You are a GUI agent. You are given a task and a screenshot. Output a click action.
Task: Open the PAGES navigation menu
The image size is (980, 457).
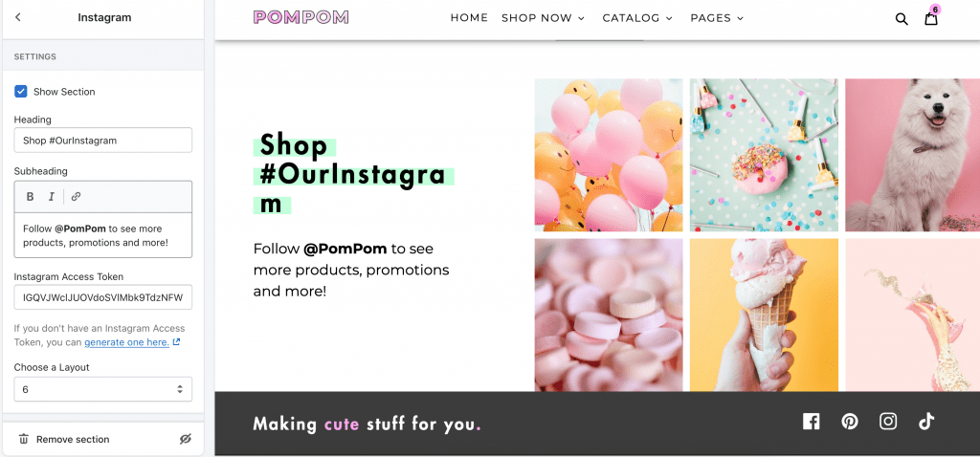(717, 18)
